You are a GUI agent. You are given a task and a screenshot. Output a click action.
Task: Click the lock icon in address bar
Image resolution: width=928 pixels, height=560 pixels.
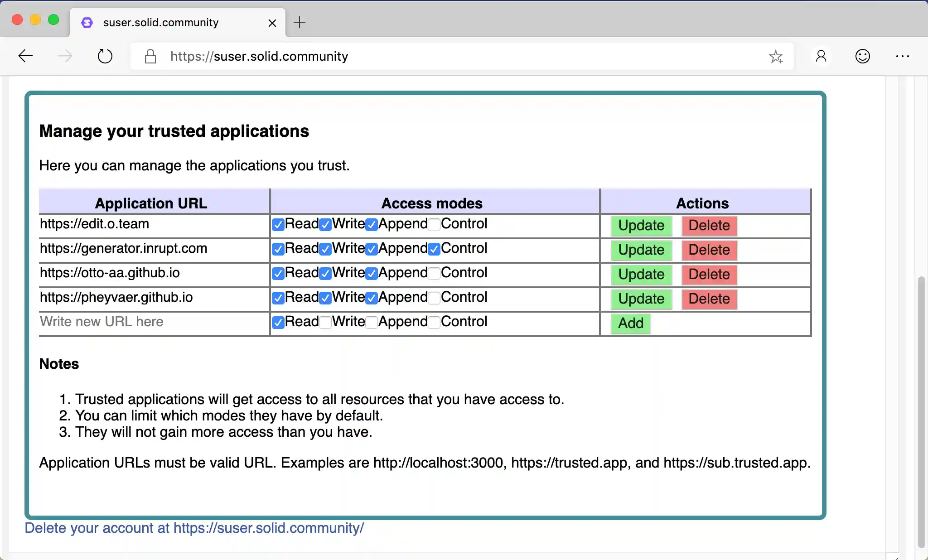click(x=150, y=56)
